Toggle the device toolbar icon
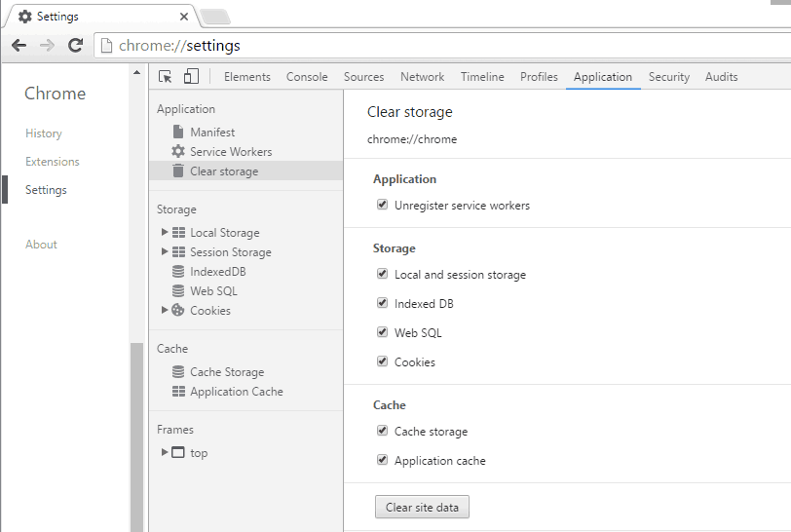This screenshot has width=791, height=532. (x=191, y=76)
